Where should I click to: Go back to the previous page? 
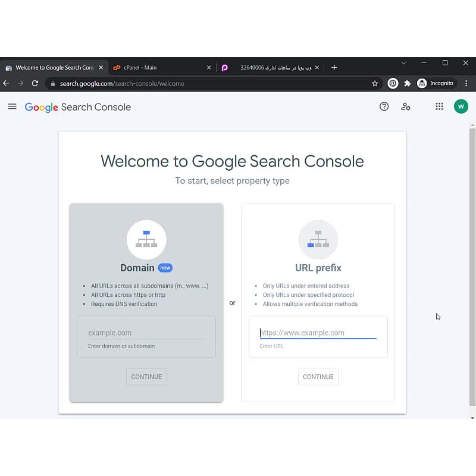(7, 83)
